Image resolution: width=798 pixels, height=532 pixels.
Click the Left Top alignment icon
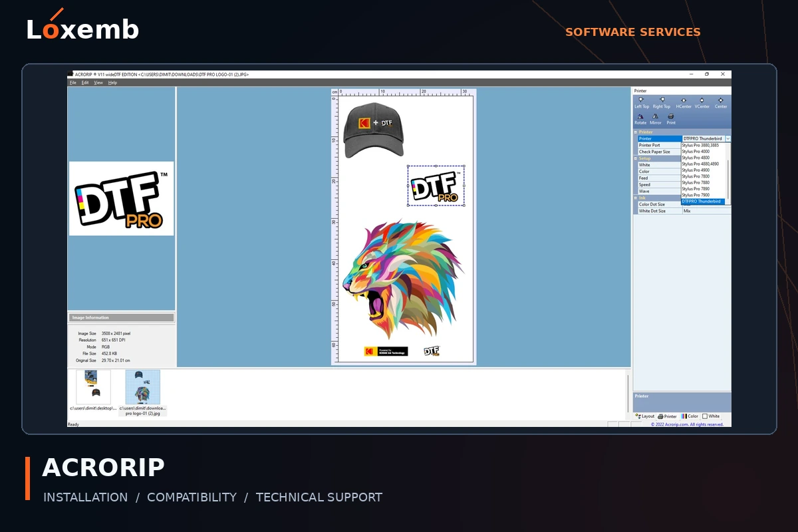pyautogui.click(x=641, y=100)
